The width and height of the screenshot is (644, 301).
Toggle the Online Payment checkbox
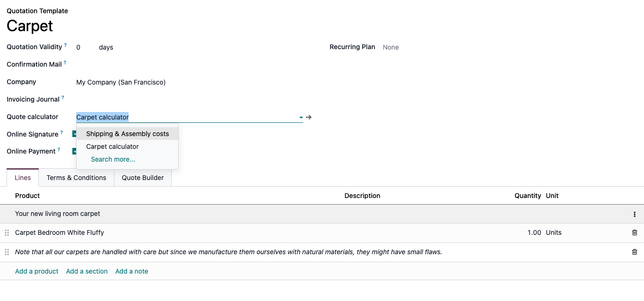tap(74, 151)
